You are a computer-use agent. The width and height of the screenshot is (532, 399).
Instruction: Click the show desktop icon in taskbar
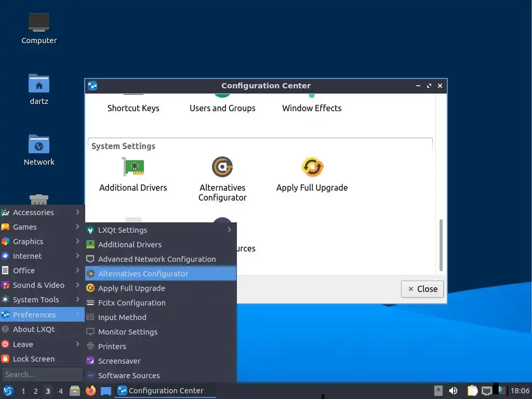pyautogui.click(x=106, y=391)
